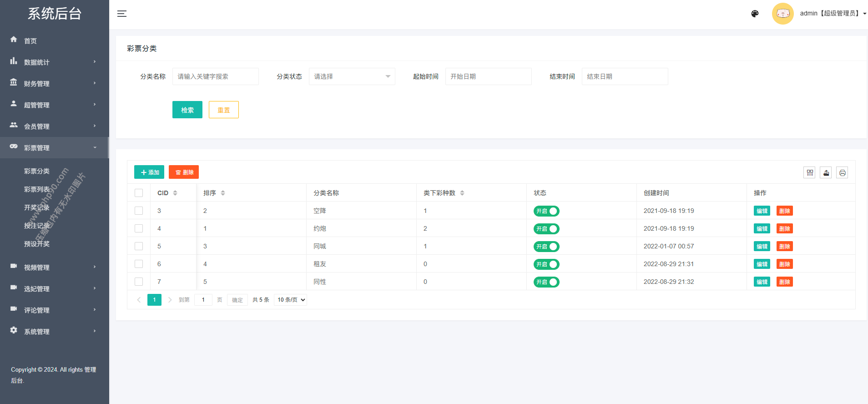The image size is (868, 404).
Task: Select the checkbox for row 约炮
Action: point(139,228)
